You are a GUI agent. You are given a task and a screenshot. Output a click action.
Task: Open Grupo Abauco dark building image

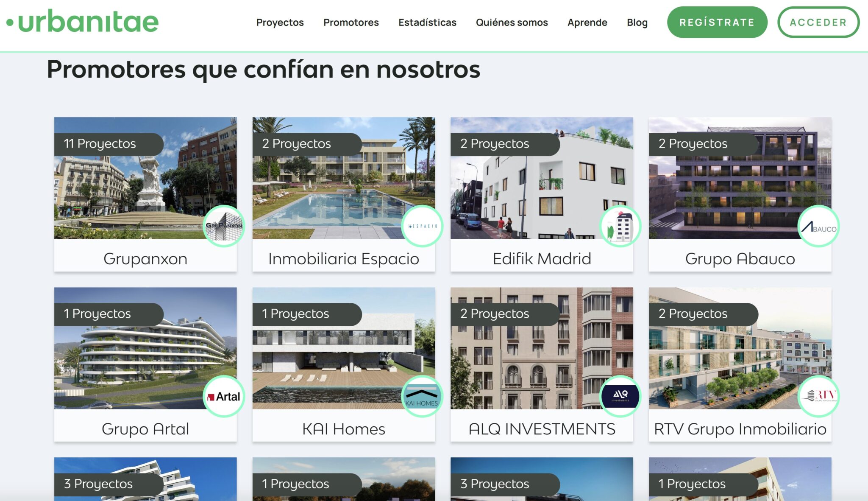[740, 178]
